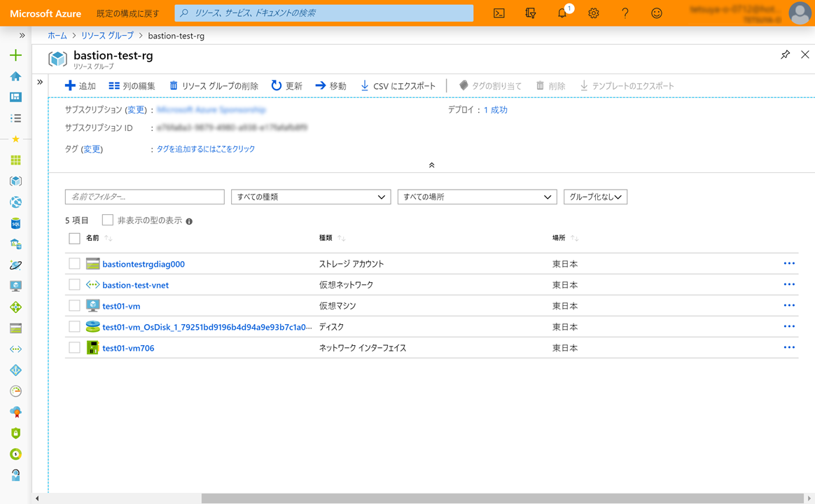Screen dimensions: 815x504
Task: Open the feedback smiley icon
Action: click(657, 13)
